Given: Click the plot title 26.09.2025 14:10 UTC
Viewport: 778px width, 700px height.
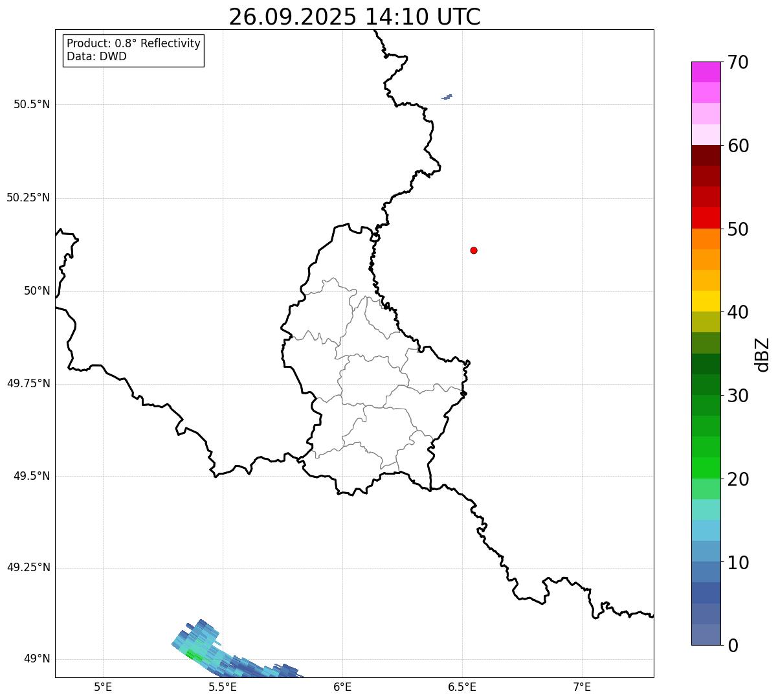Looking at the screenshot, I should (355, 17).
